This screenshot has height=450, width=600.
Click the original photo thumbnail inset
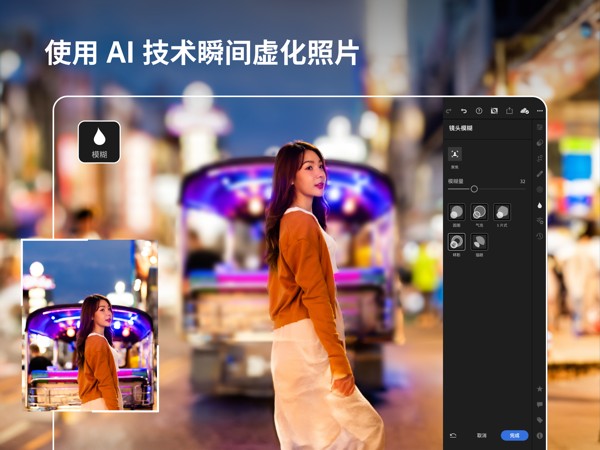pyautogui.click(x=90, y=326)
